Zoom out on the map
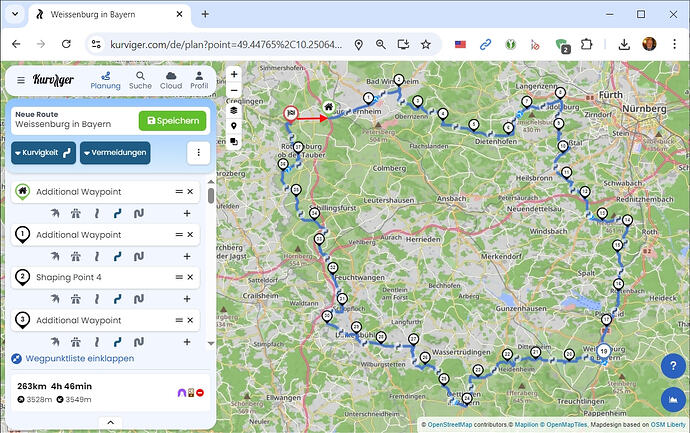Viewport: 690px width, 433px height. (233, 91)
